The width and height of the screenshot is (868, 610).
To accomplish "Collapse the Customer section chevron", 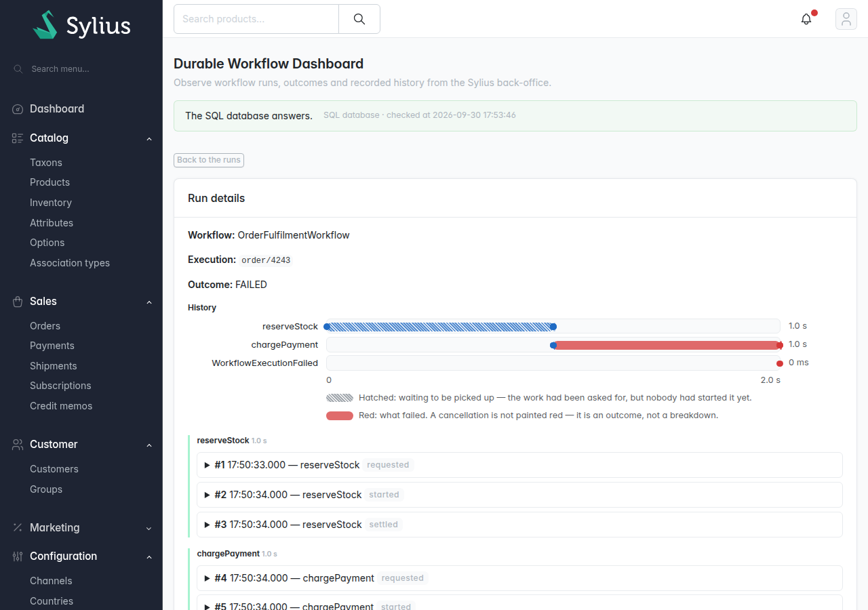I will tap(149, 445).
